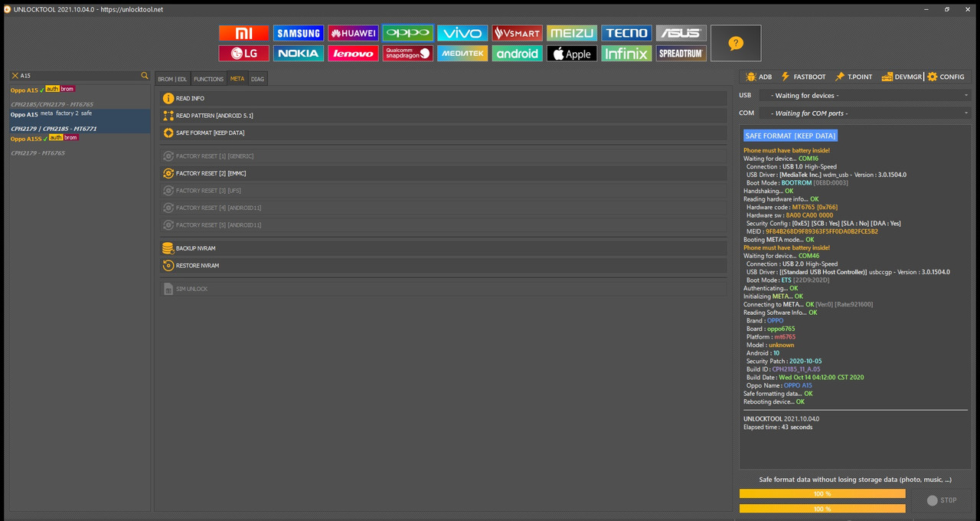
Task: Select the LG brand logo
Action: [243, 54]
